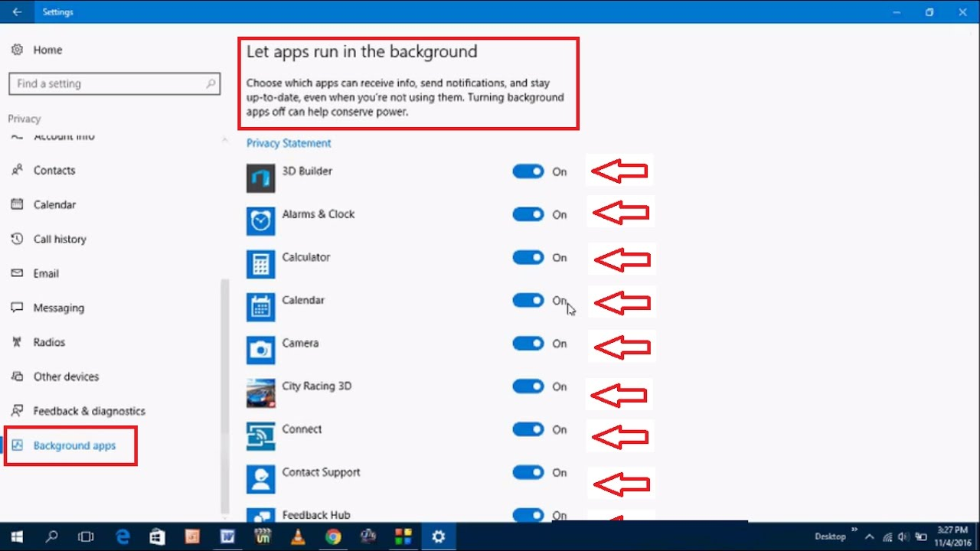The width and height of the screenshot is (980, 551).
Task: Click the '3D Builder' app name
Action: (x=307, y=171)
